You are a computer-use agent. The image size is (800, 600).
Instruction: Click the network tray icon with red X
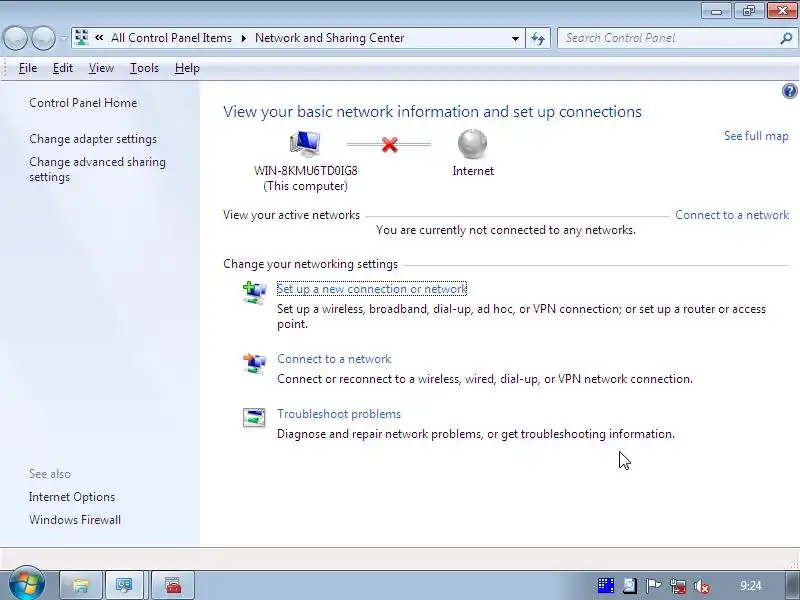point(678,586)
